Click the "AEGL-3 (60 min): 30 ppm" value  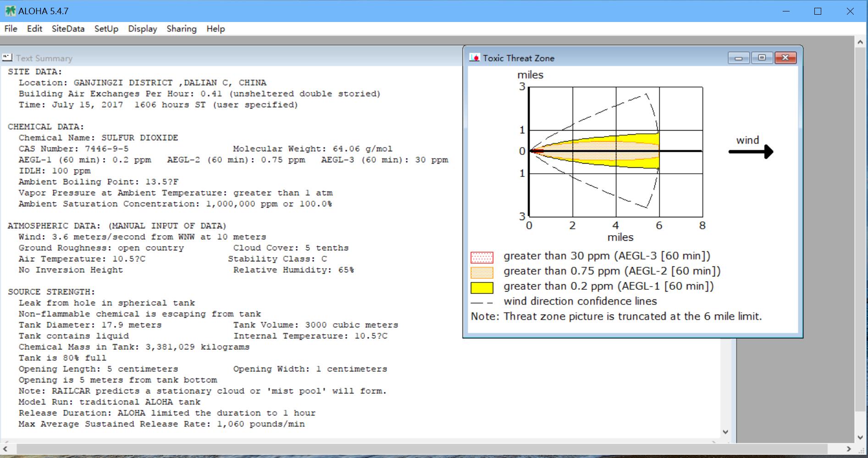click(385, 160)
